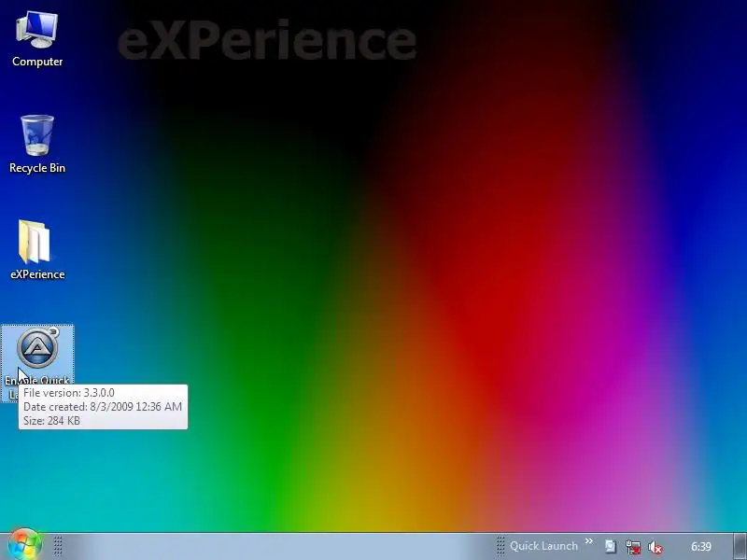Select the Recycle Bin icon
The height and width of the screenshot is (560, 747).
pos(37,145)
